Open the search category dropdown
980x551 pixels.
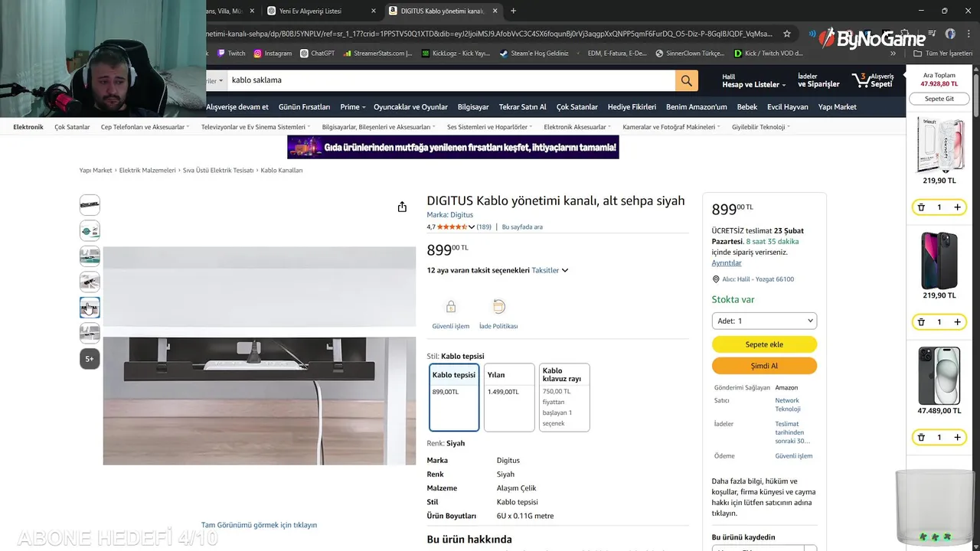point(216,80)
